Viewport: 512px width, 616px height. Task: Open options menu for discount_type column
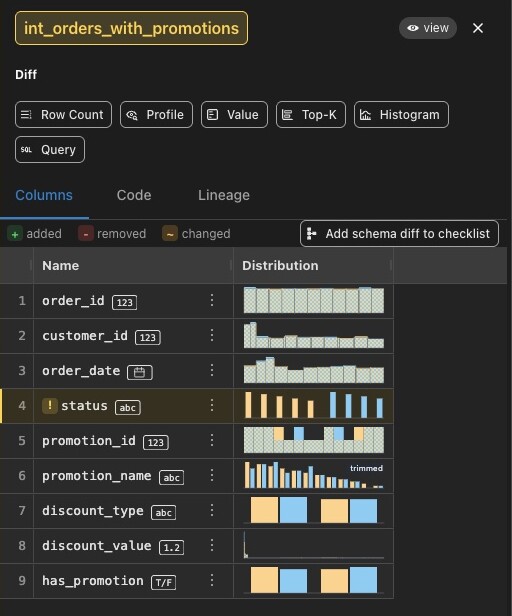point(212,510)
